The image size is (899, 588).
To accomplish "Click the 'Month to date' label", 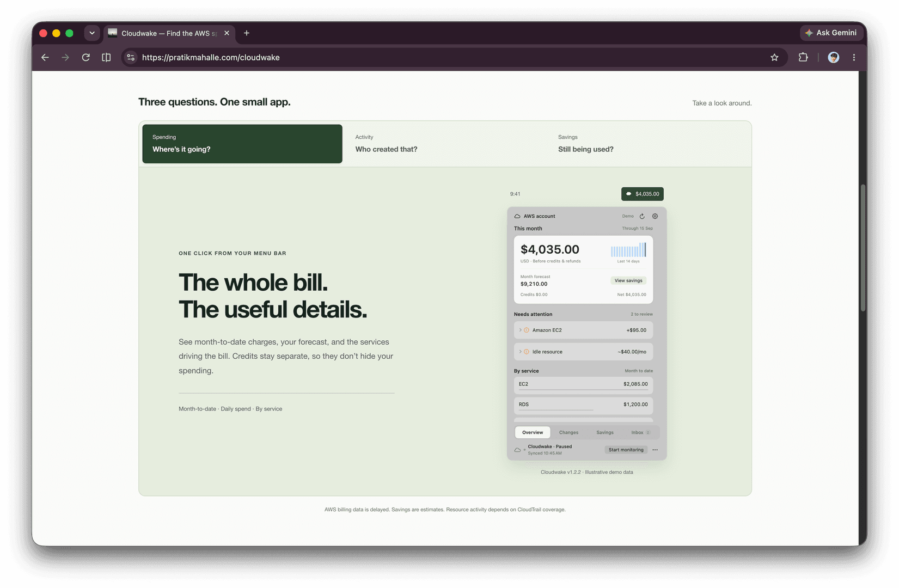I will [639, 371].
